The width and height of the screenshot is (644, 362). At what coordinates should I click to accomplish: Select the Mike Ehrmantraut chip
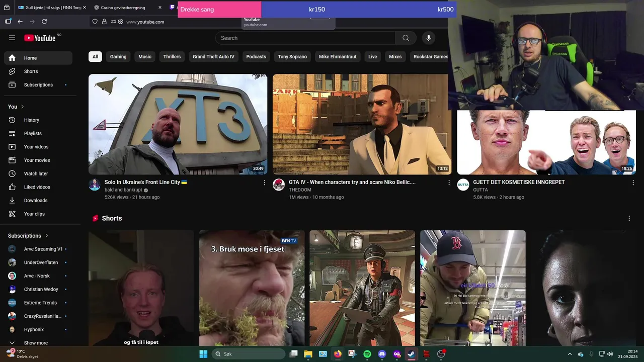(x=338, y=57)
